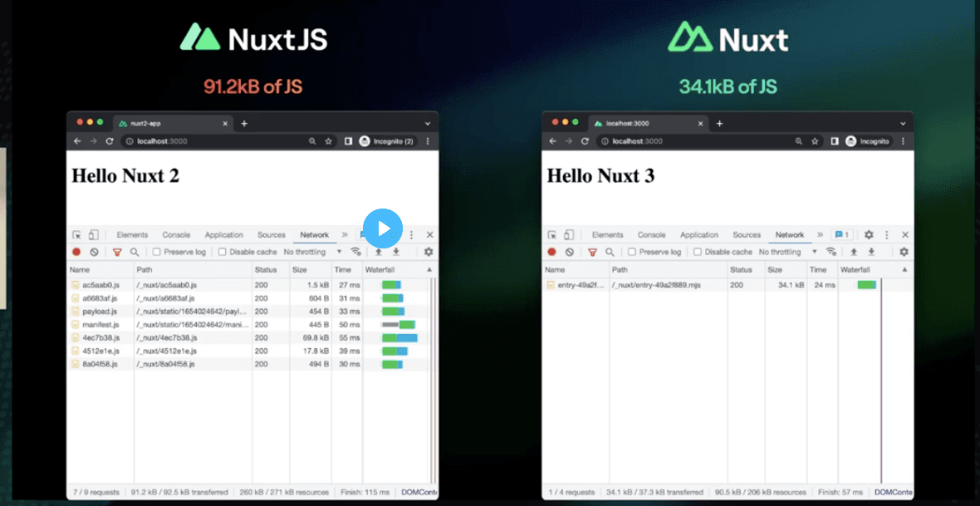Open No throttling dropdown in Nuxt 3 window
980x506 pixels.
[788, 252]
